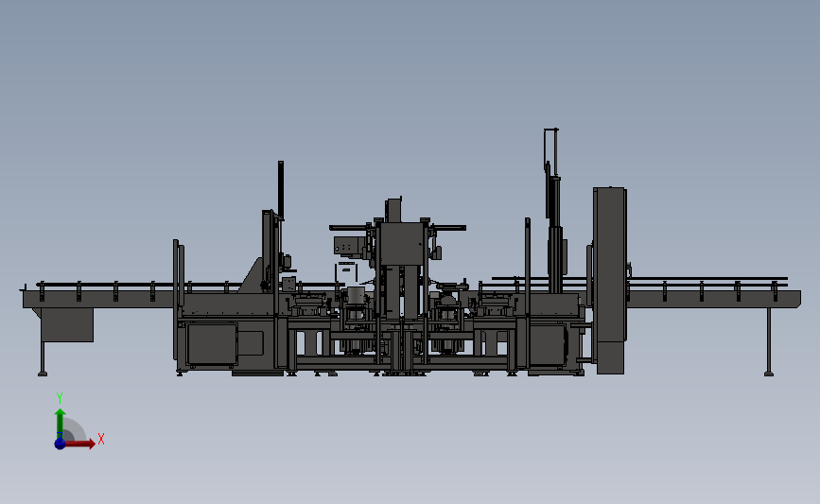
Task: Select the central tower housing of the machine
Action: (x=402, y=244)
